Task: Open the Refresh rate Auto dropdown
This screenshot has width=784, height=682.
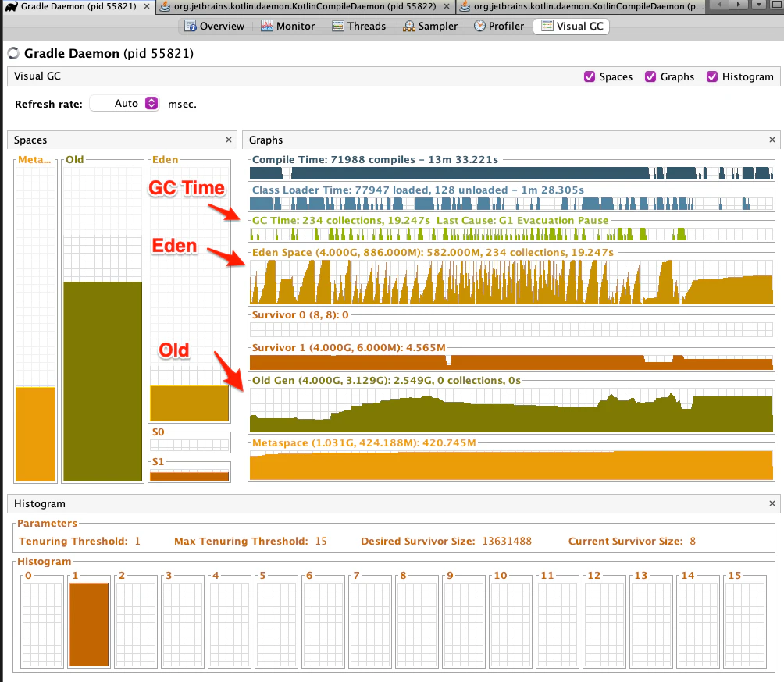Action: coord(124,104)
